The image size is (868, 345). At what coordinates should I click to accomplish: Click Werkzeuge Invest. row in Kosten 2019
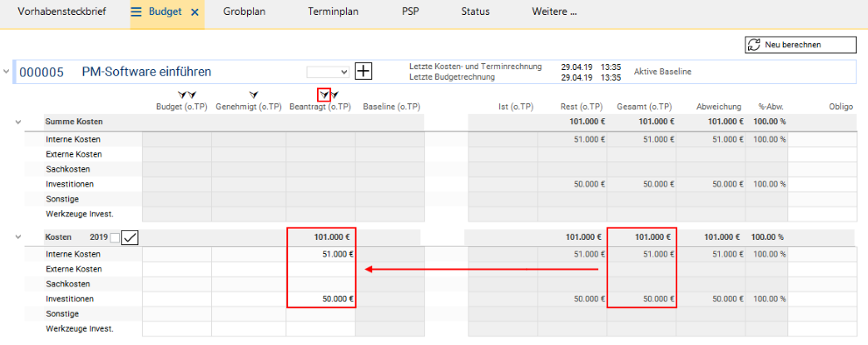point(80,329)
